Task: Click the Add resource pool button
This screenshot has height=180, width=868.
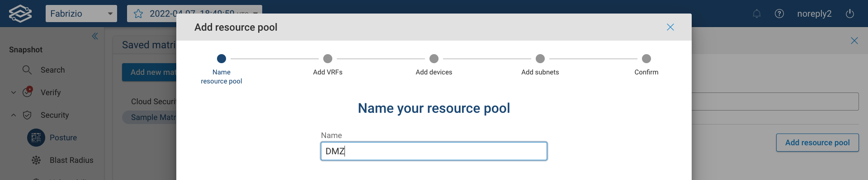Action: click(817, 143)
